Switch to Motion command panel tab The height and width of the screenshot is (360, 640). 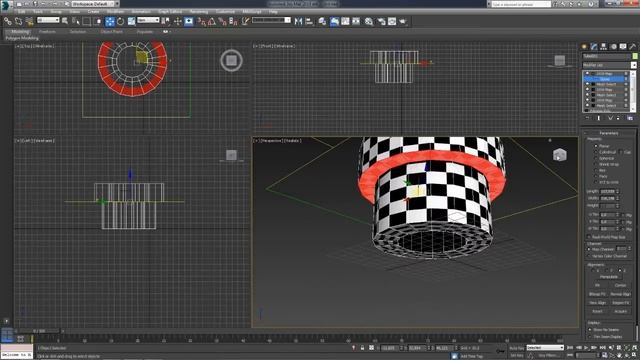click(x=613, y=47)
